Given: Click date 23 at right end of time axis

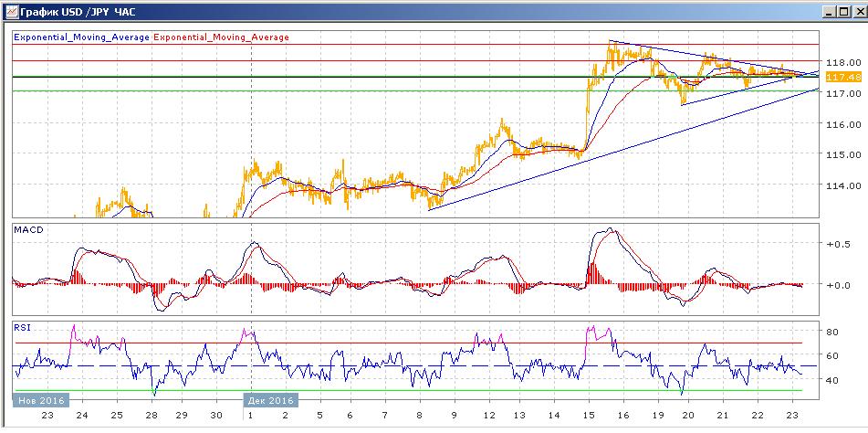Looking at the screenshot, I should (x=792, y=416).
